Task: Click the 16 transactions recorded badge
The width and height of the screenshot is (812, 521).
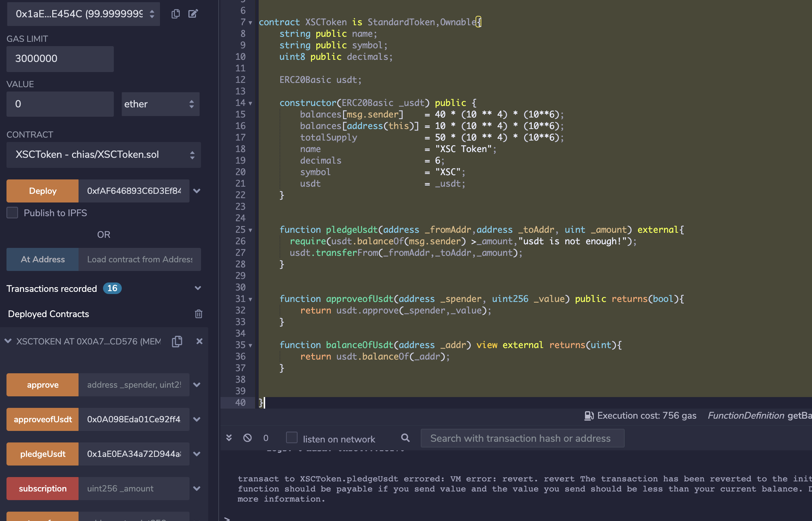Action: tap(112, 288)
